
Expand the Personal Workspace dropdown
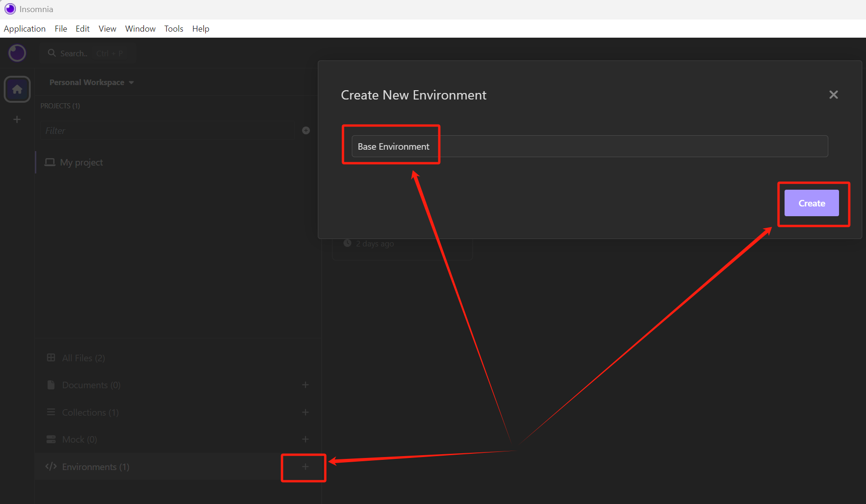tap(91, 82)
